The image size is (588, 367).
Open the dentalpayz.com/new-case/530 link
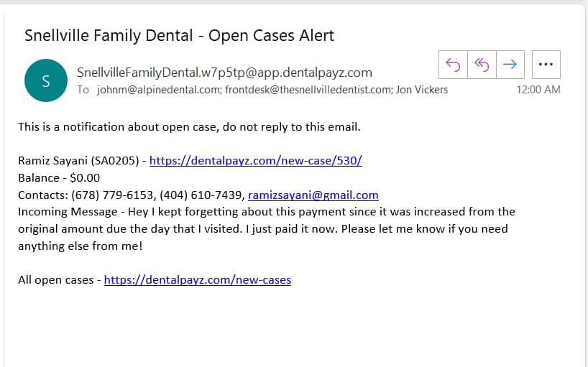256,161
